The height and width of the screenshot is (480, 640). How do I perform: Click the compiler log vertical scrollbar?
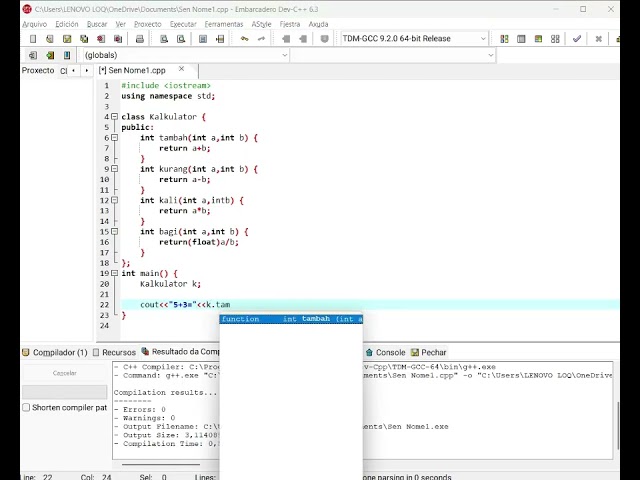click(x=617, y=424)
